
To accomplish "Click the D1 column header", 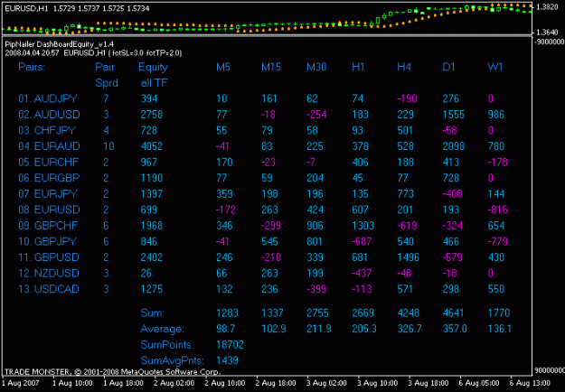I will pos(448,67).
